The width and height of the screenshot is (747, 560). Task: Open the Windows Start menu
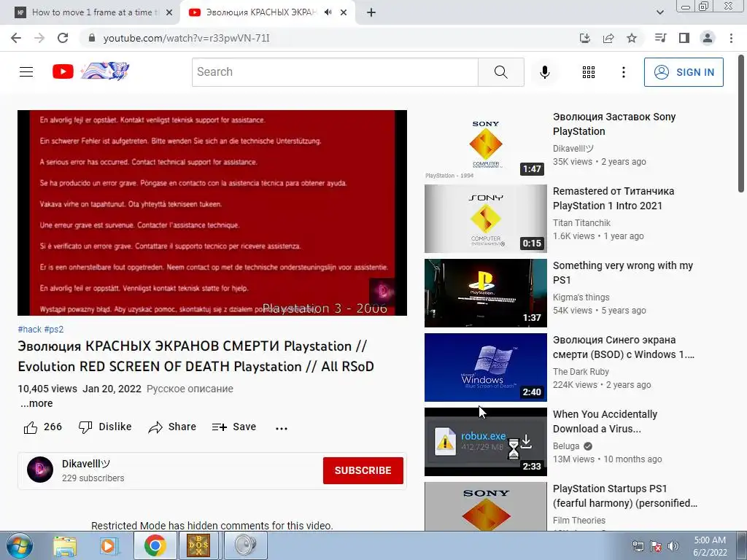coord(19,545)
